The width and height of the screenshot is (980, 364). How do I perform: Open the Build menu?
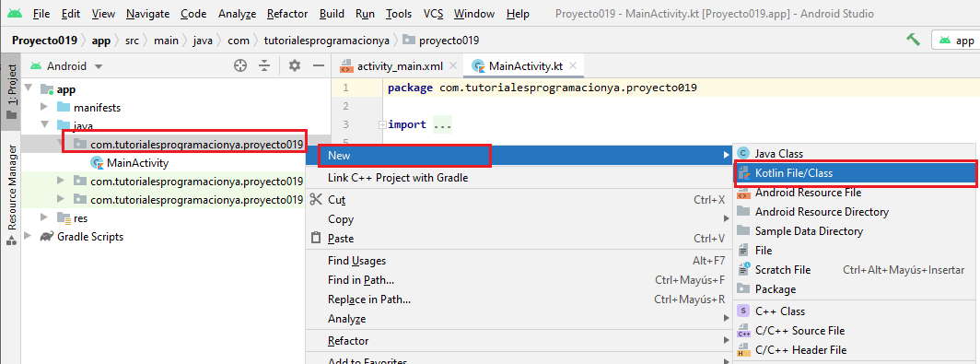point(332,13)
